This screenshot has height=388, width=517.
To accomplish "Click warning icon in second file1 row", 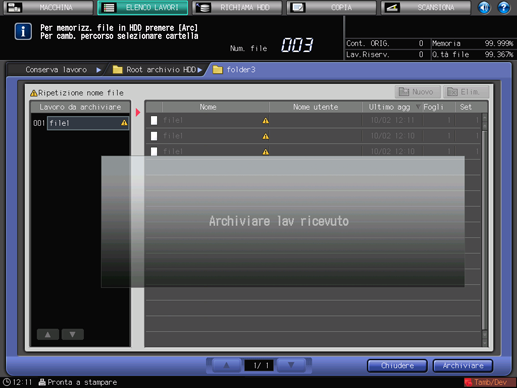I will tap(265, 136).
